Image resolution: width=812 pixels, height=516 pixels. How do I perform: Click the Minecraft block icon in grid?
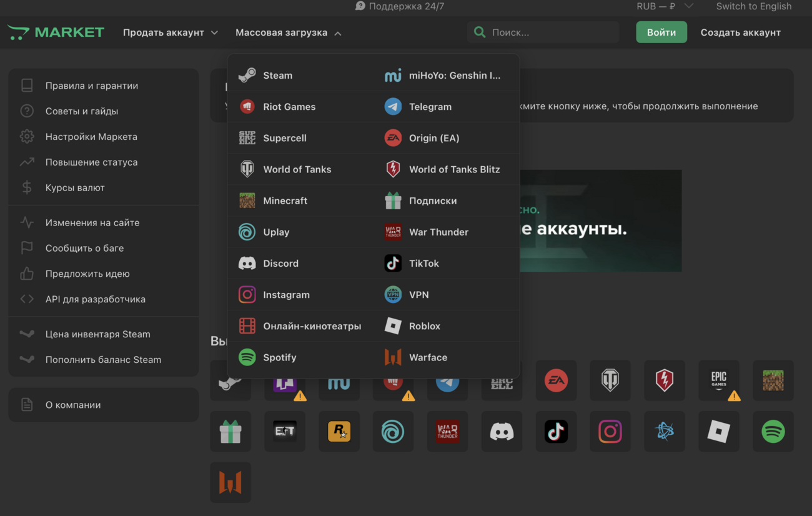(773, 380)
